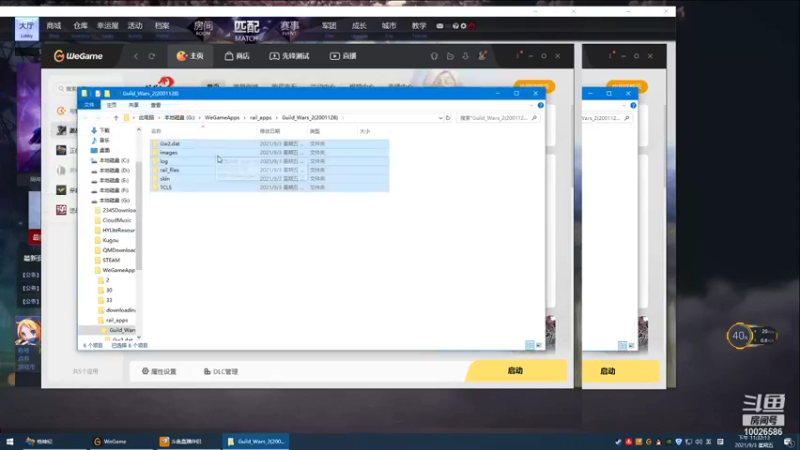
Task: Open the 直播 tab in WeGame
Action: pos(343,56)
